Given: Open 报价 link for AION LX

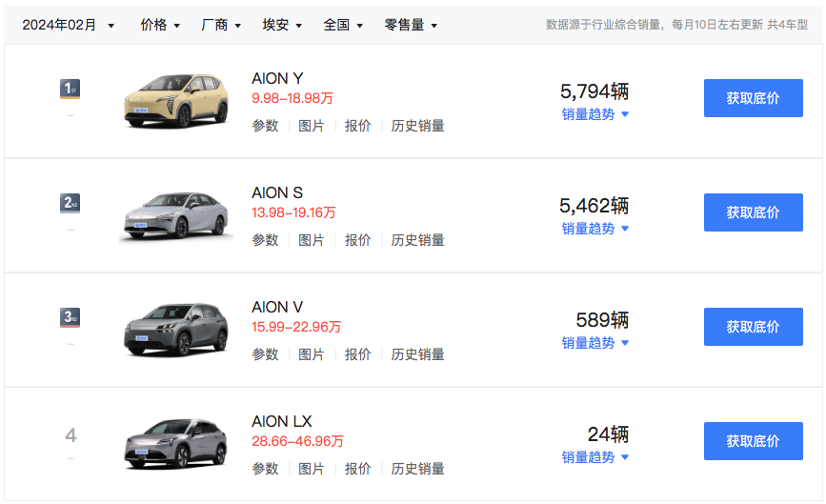Looking at the screenshot, I should [x=357, y=469].
